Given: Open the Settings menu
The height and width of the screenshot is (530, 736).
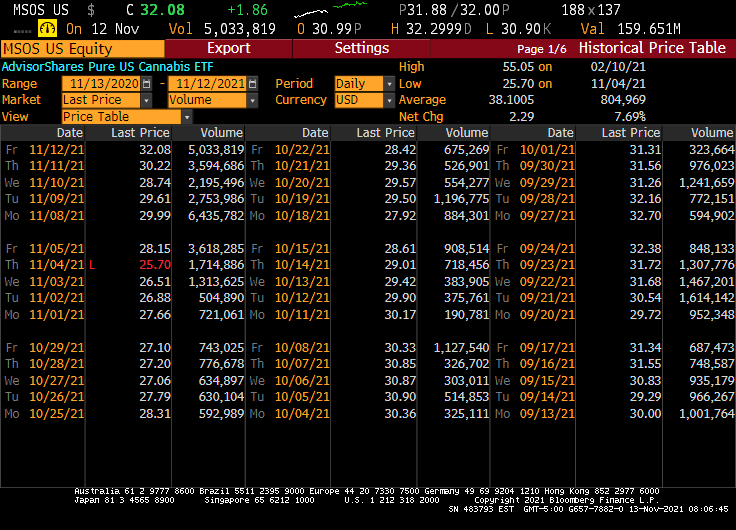Looking at the screenshot, I should pos(361,48).
